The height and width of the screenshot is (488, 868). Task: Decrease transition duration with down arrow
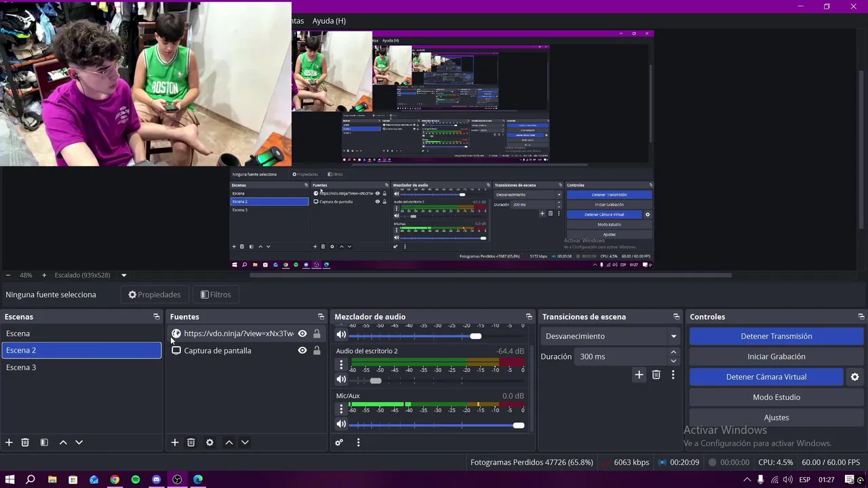[673, 361]
